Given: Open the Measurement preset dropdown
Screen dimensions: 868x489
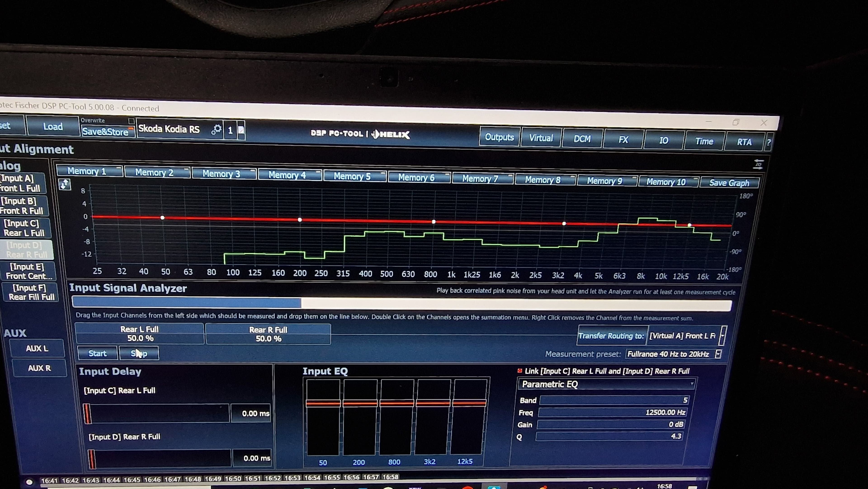Looking at the screenshot, I should 718,354.
